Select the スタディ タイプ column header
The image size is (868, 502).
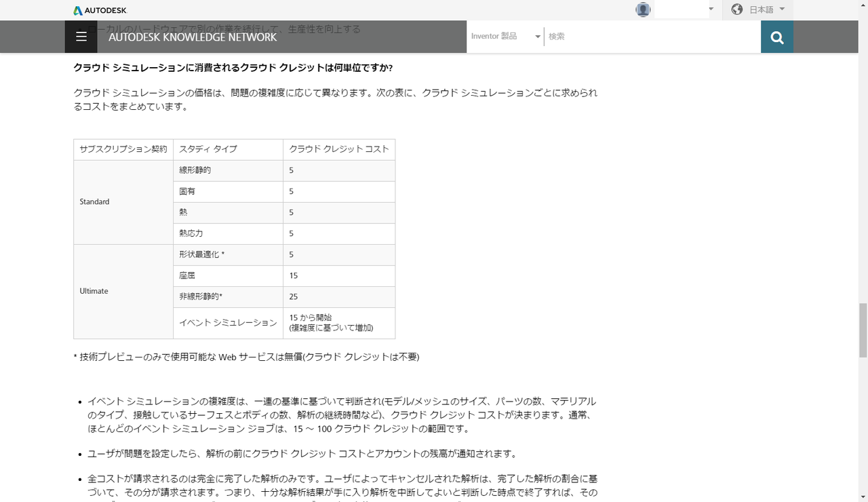tap(229, 149)
